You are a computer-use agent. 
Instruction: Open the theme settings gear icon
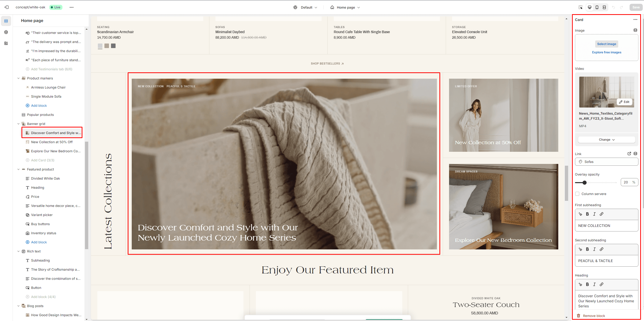tap(6, 32)
